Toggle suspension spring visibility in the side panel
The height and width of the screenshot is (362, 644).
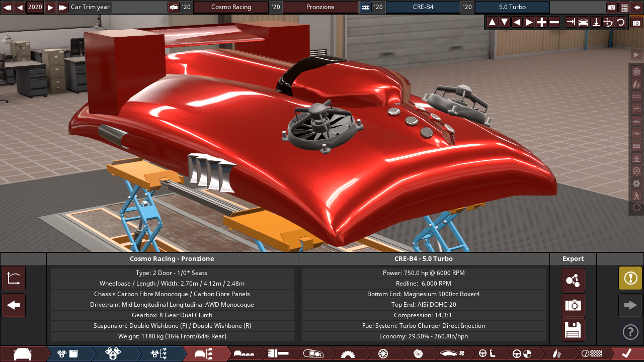coord(636,84)
